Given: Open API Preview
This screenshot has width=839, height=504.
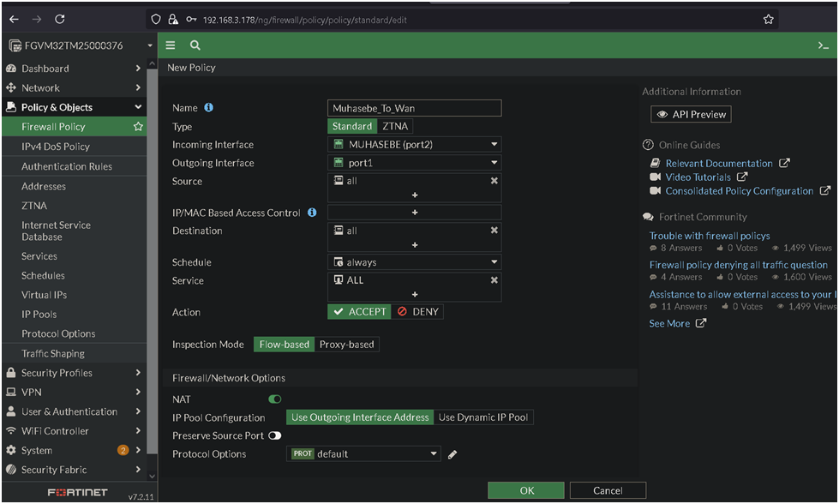Looking at the screenshot, I should tap(691, 115).
